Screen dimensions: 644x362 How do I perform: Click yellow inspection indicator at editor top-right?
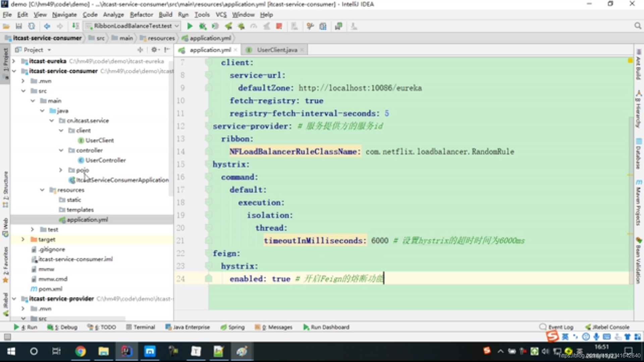[630, 60]
